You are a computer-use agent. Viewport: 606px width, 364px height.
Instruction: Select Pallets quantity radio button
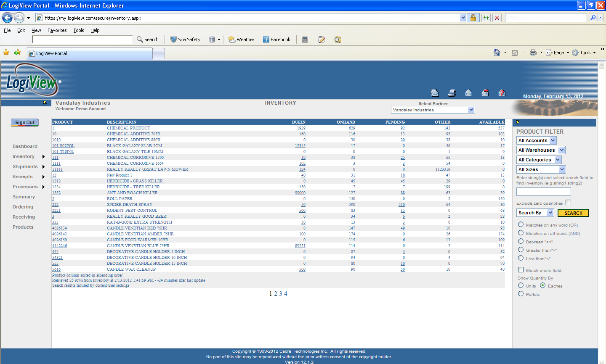[521, 294]
